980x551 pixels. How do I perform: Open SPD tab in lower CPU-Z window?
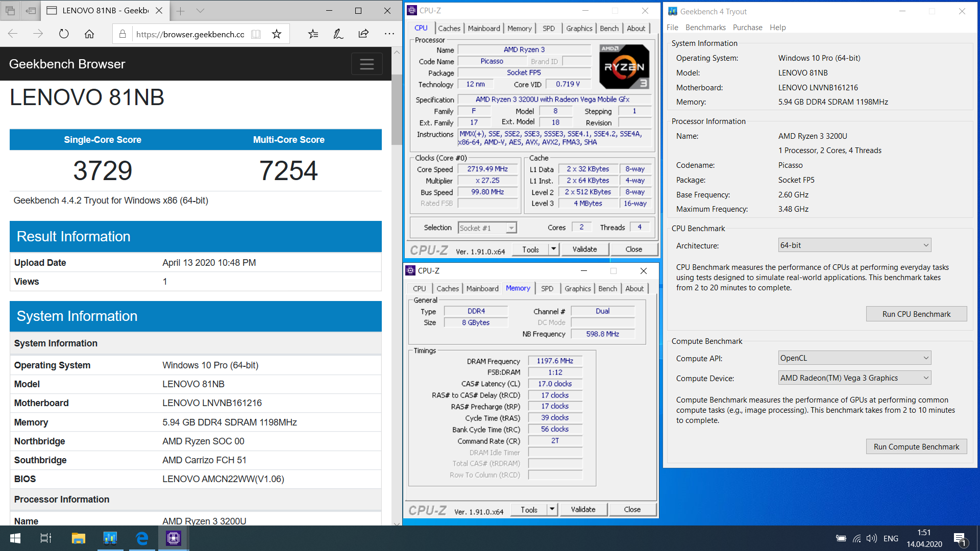tap(547, 289)
